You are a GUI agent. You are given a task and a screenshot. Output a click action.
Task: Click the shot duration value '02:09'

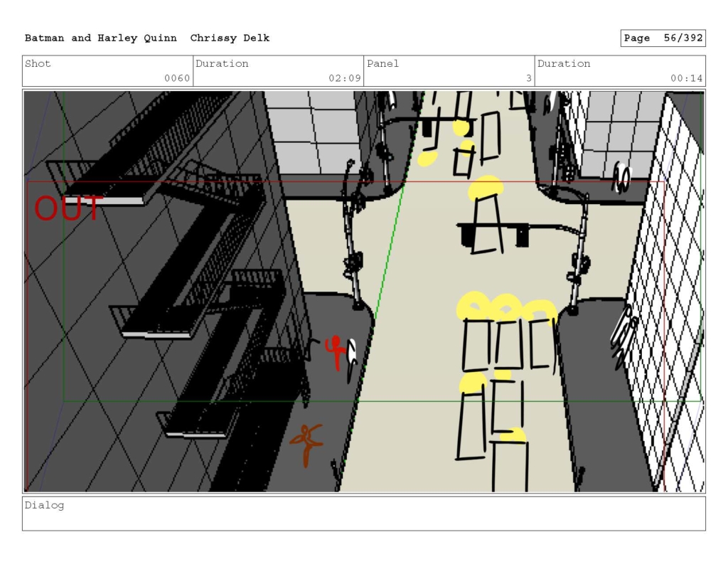(x=345, y=78)
